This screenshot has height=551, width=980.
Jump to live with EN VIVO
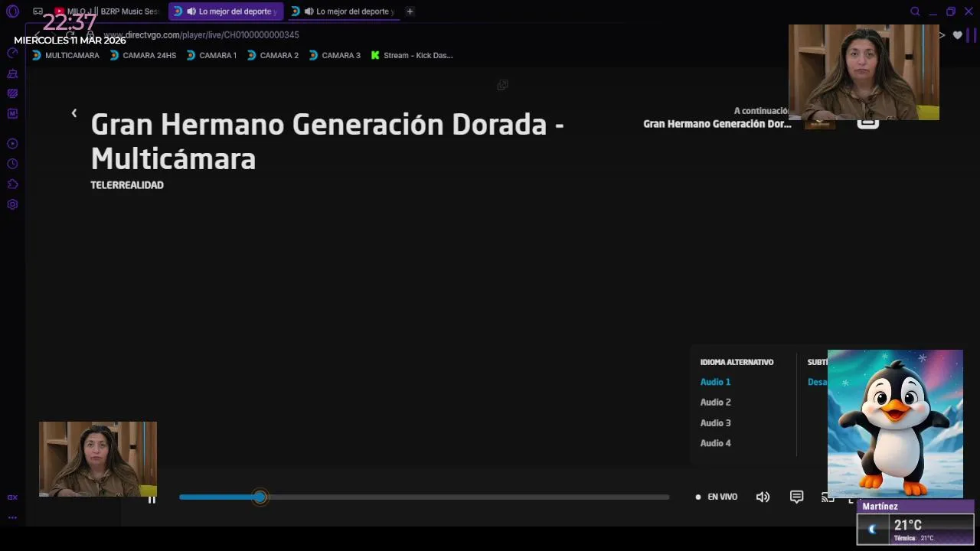717,497
